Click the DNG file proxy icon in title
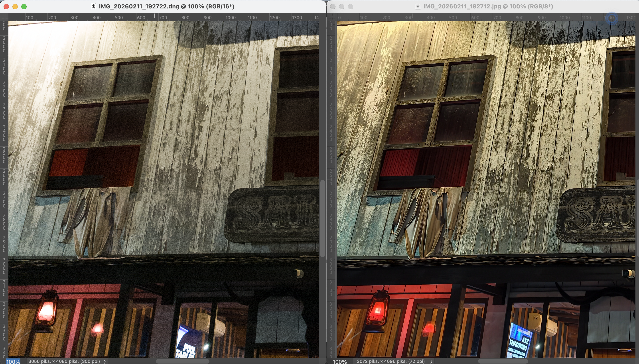 [x=94, y=6]
